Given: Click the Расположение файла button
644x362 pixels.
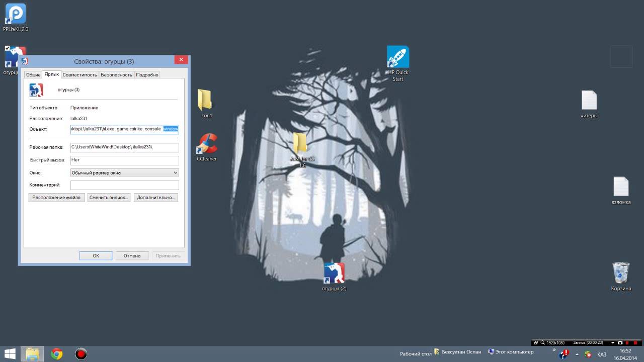Looking at the screenshot, I should tap(56, 198).
